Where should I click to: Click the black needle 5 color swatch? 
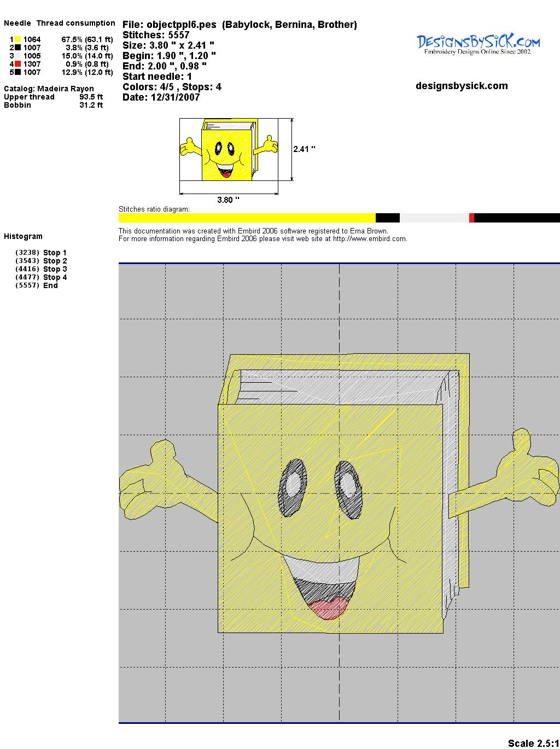click(x=17, y=72)
